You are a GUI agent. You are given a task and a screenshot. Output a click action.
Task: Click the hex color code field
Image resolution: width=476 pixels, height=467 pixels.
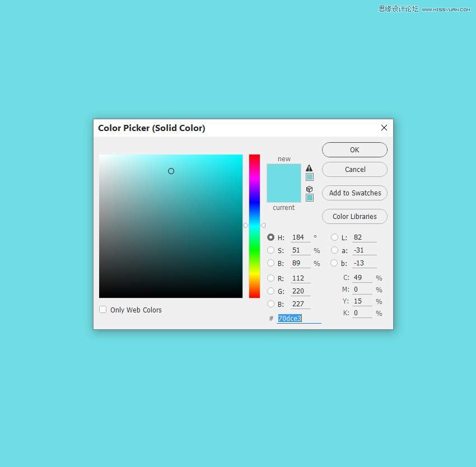(x=298, y=319)
